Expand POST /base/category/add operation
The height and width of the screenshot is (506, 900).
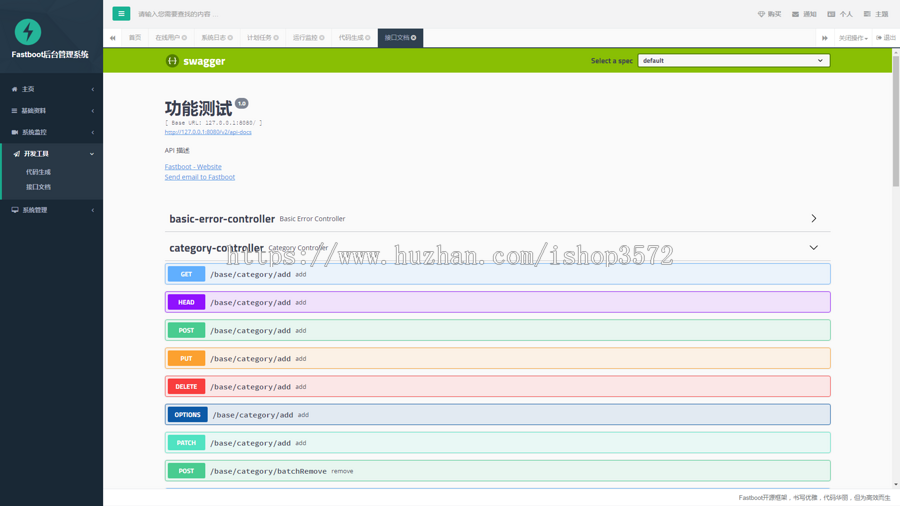[498, 330]
